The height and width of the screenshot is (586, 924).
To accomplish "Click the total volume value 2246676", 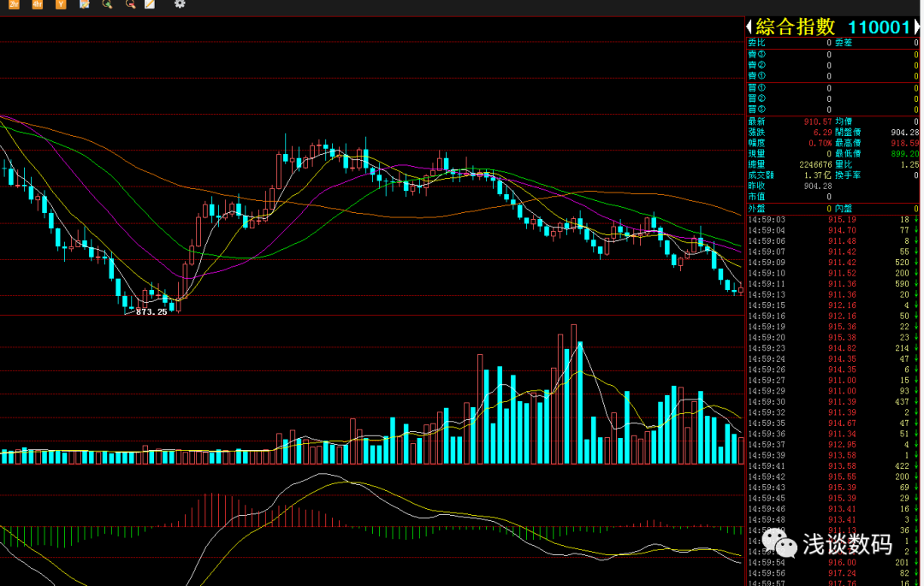I will click(815, 164).
